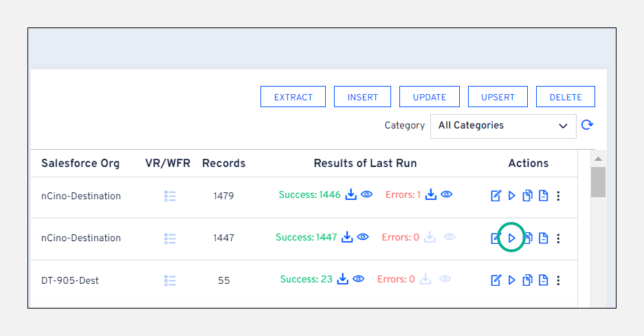Image resolution: width=644 pixels, height=336 pixels.
Task: View error records for Errors: 1
Action: (447, 195)
